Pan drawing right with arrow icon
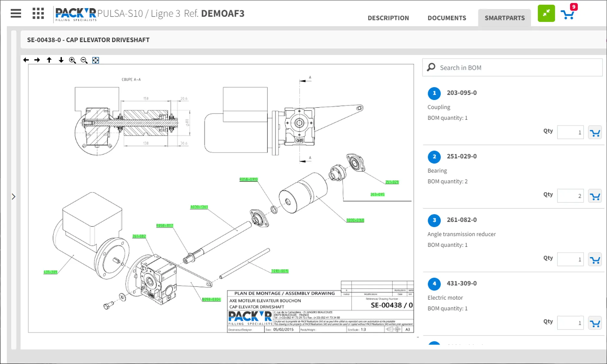Image resolution: width=607 pixels, height=364 pixels. click(37, 60)
